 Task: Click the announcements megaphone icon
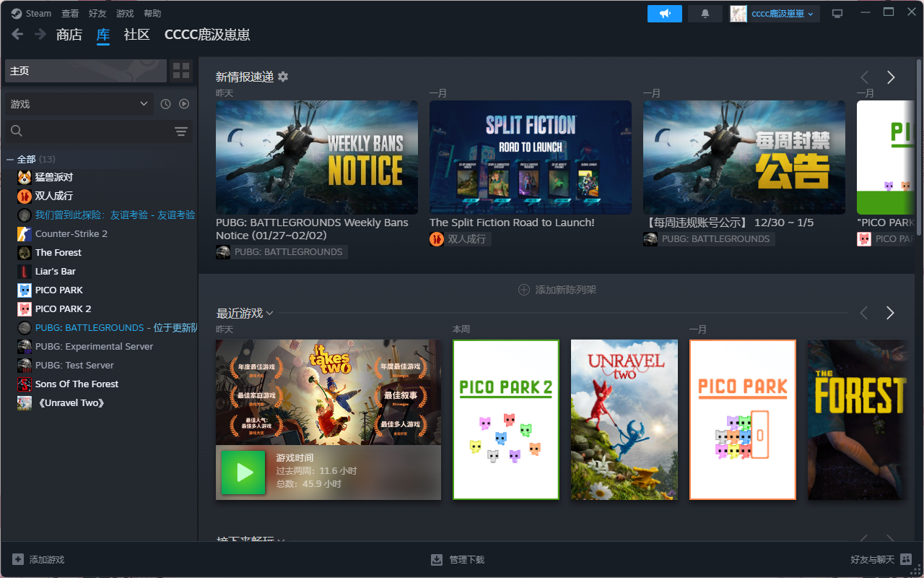click(664, 14)
